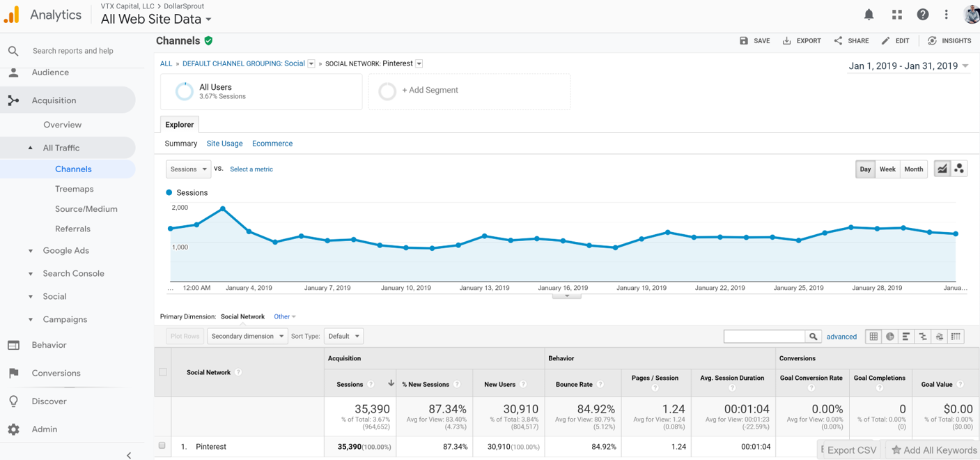Open the Pinterest social network dropdown
The height and width of the screenshot is (460, 980).
(x=419, y=63)
